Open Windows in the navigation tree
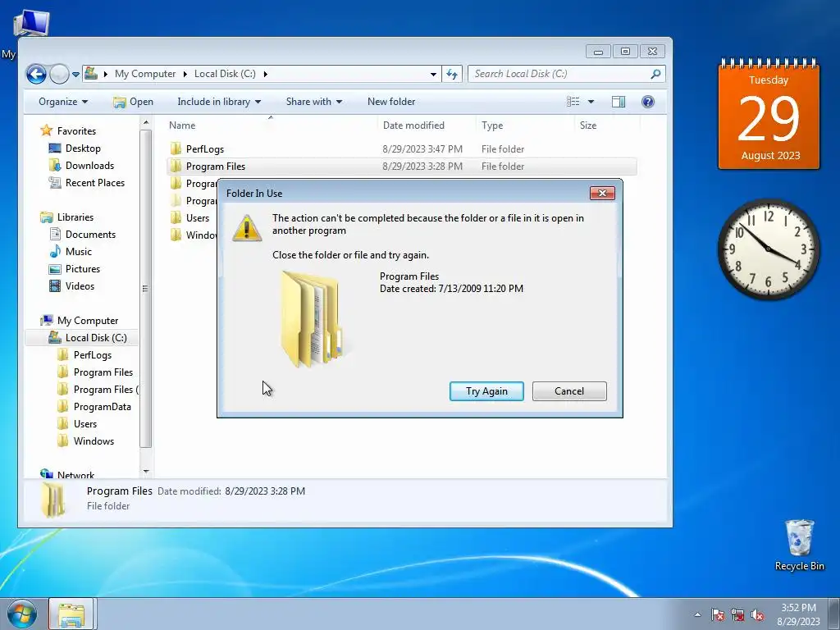This screenshot has height=630, width=840. tap(94, 441)
